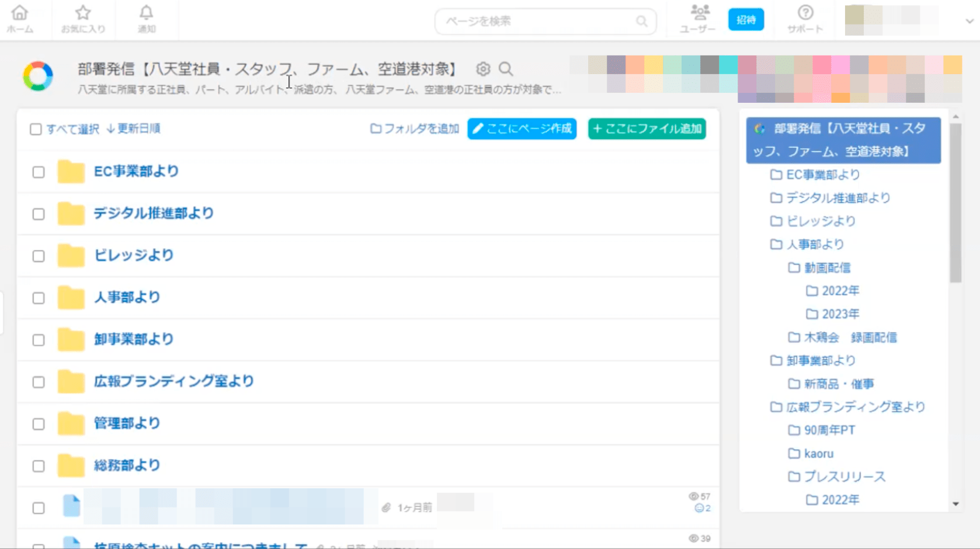Click the 人事部より folder icon in list
Viewport: 980px width, 549px height.
click(71, 298)
